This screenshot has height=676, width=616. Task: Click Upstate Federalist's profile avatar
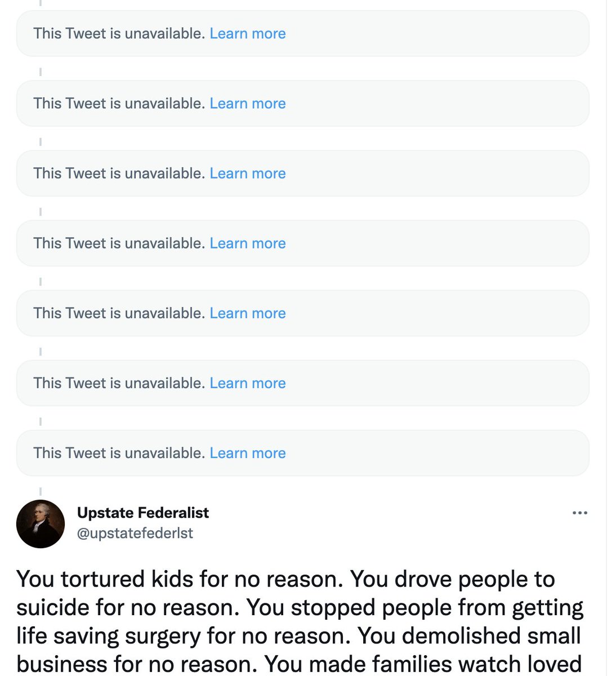pos(41,524)
